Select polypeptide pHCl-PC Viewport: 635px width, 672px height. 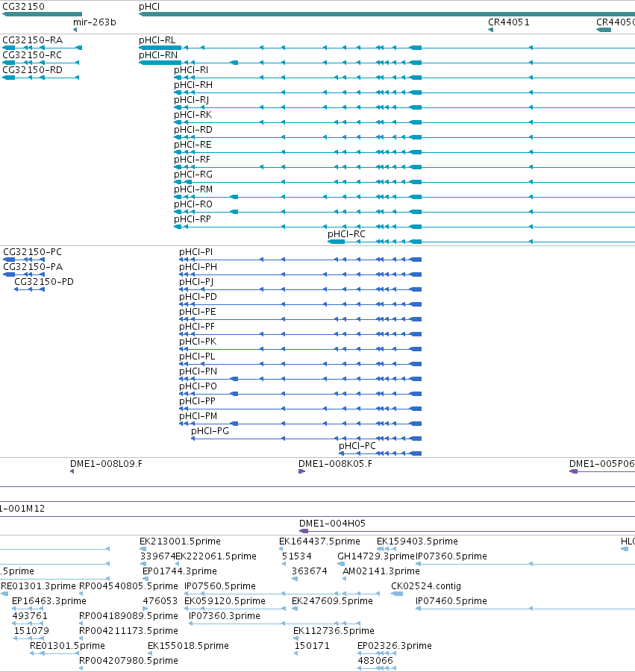tap(357, 446)
